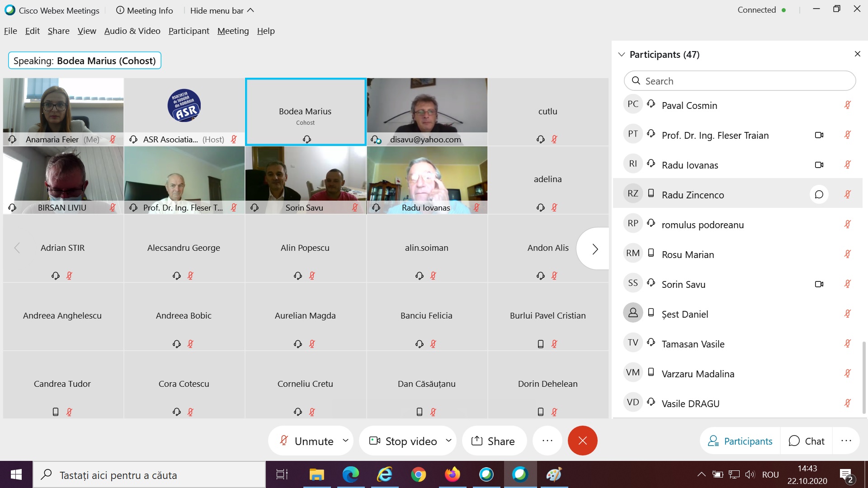Click the Share content button
The width and height of the screenshot is (868, 488).
pyautogui.click(x=493, y=441)
